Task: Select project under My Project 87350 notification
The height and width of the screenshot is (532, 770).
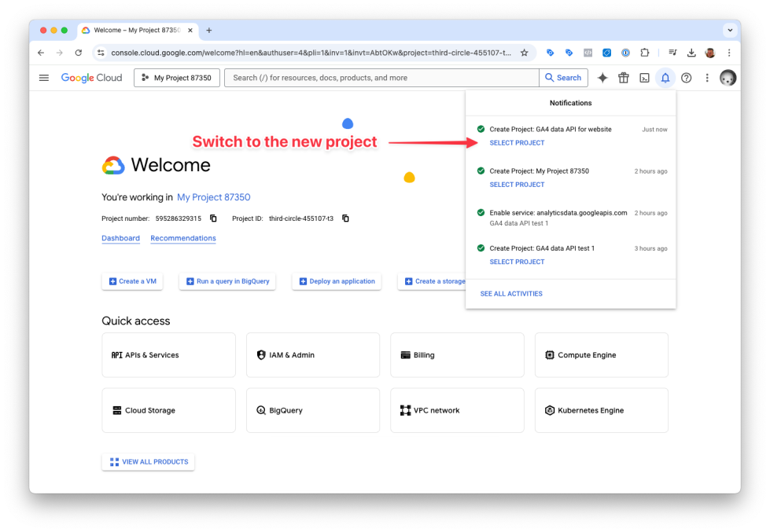Action: click(517, 185)
